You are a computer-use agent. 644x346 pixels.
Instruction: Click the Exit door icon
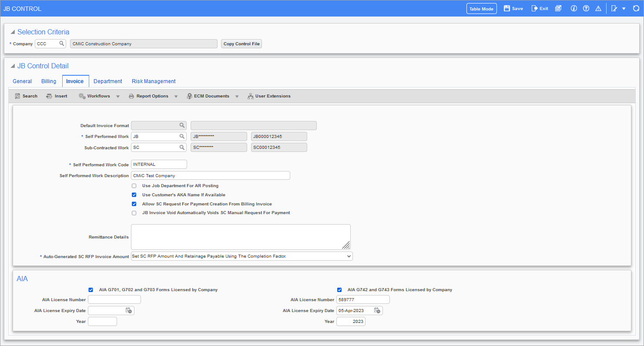(535, 8)
